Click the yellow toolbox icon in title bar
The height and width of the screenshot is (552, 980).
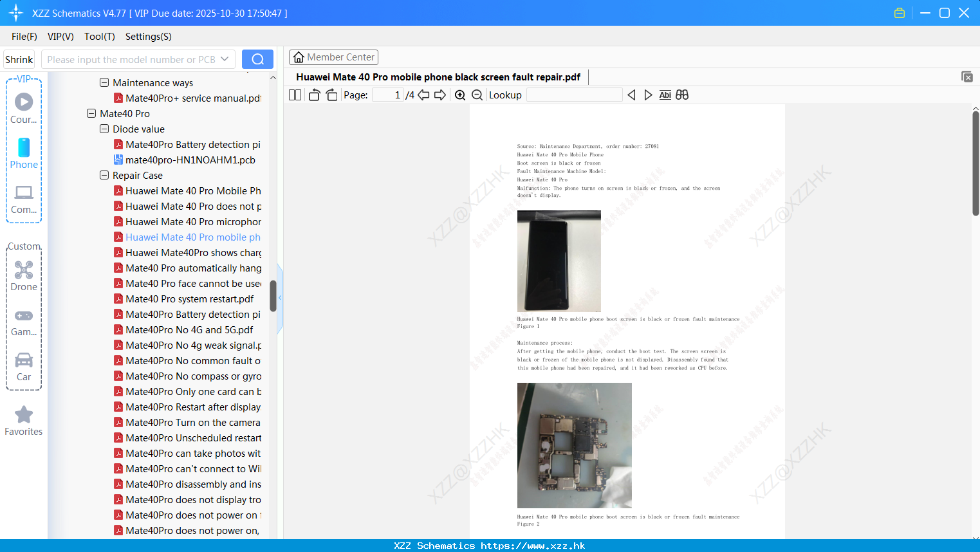(900, 13)
